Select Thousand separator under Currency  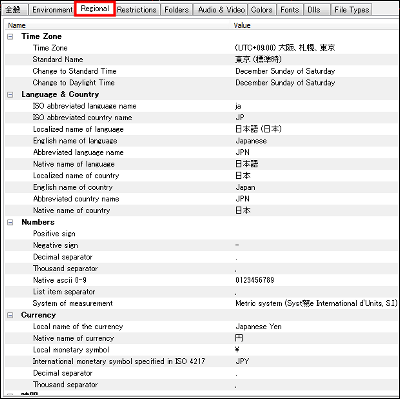click(202, 385)
